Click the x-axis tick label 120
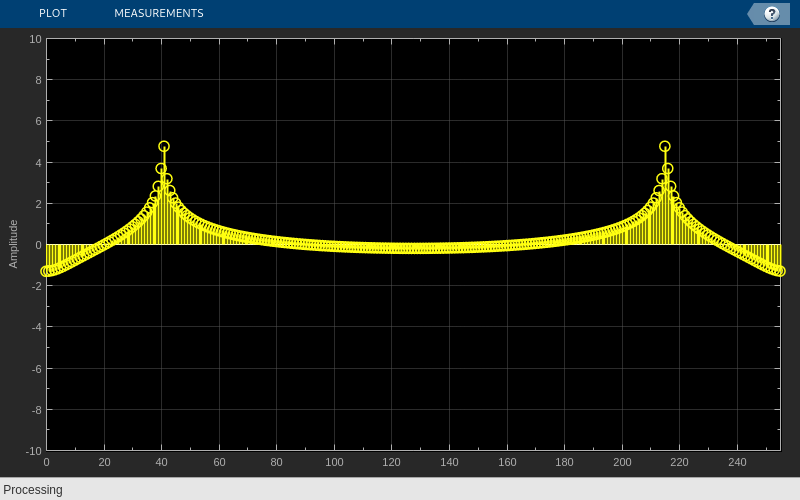Image resolution: width=800 pixels, height=500 pixels. pyautogui.click(x=391, y=462)
